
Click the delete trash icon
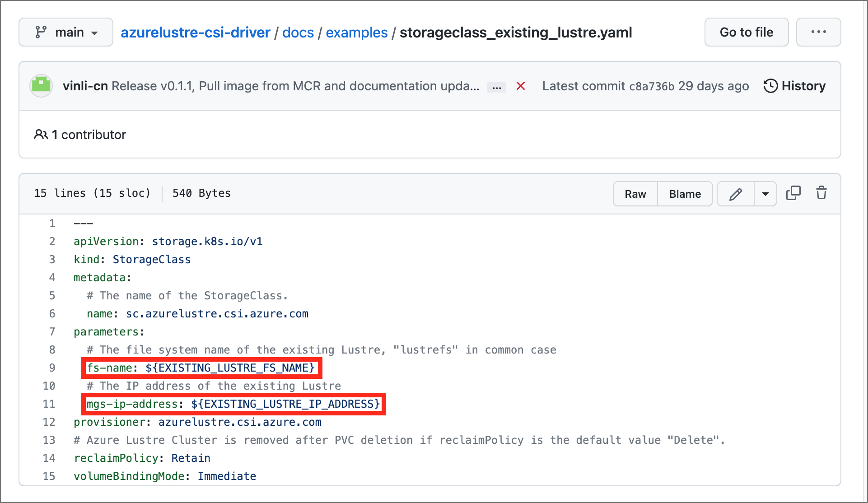coord(821,193)
